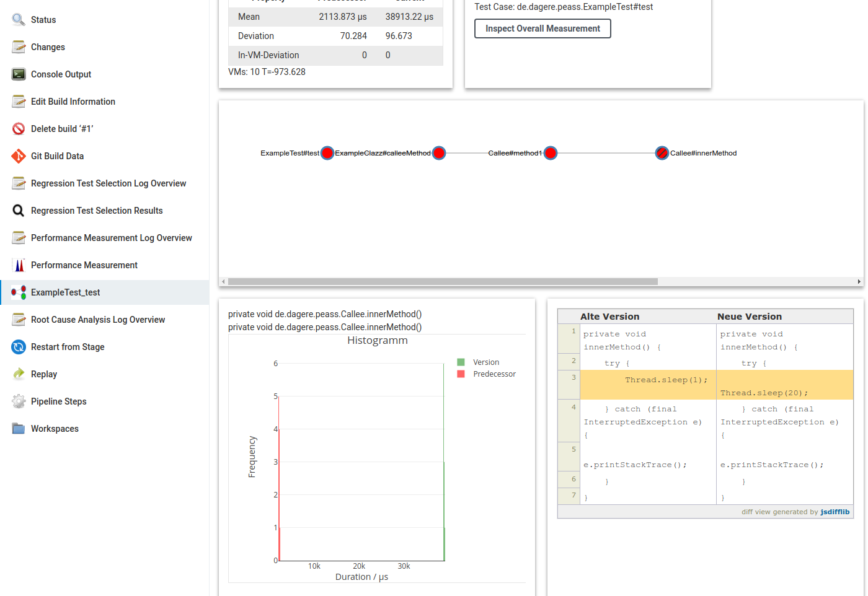868x596 pixels.
Task: Select the Callee#innerMethod tree node
Action: coord(662,153)
